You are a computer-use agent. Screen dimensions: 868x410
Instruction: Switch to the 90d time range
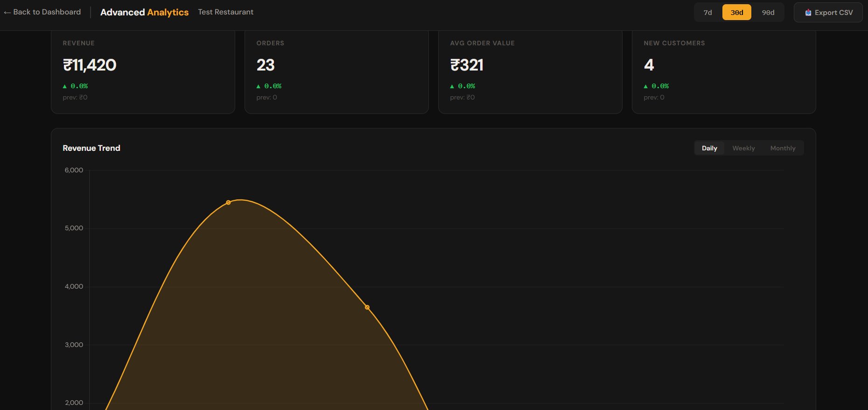(x=768, y=13)
